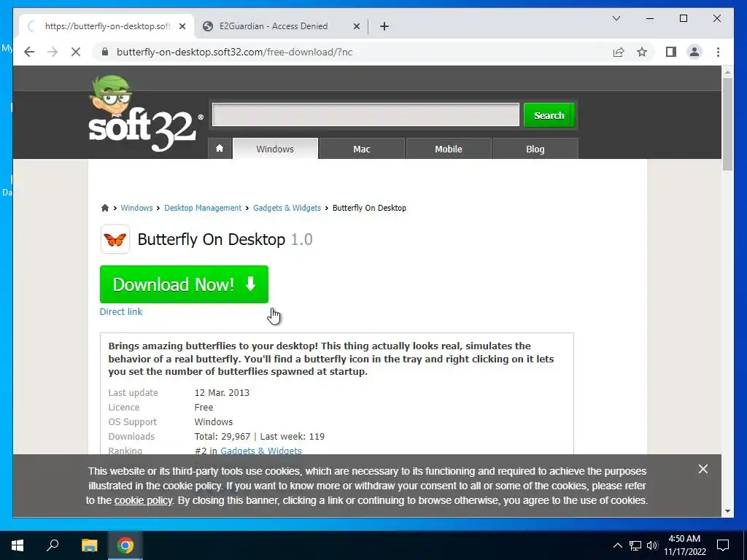The image size is (747, 560).
Task: Bookmark this page with the star icon
Action: point(642,52)
